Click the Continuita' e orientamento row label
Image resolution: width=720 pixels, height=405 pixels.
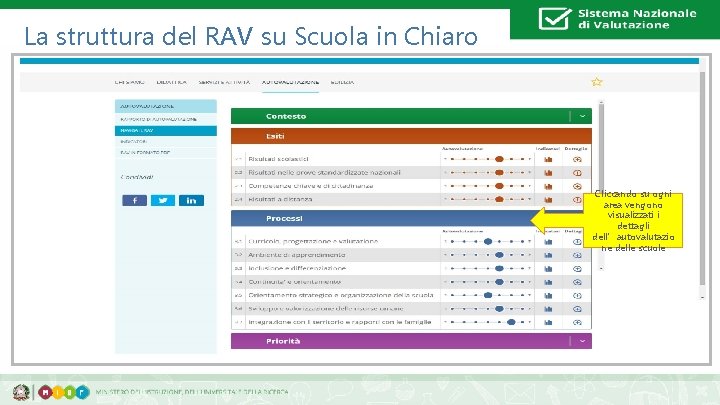[294, 281]
